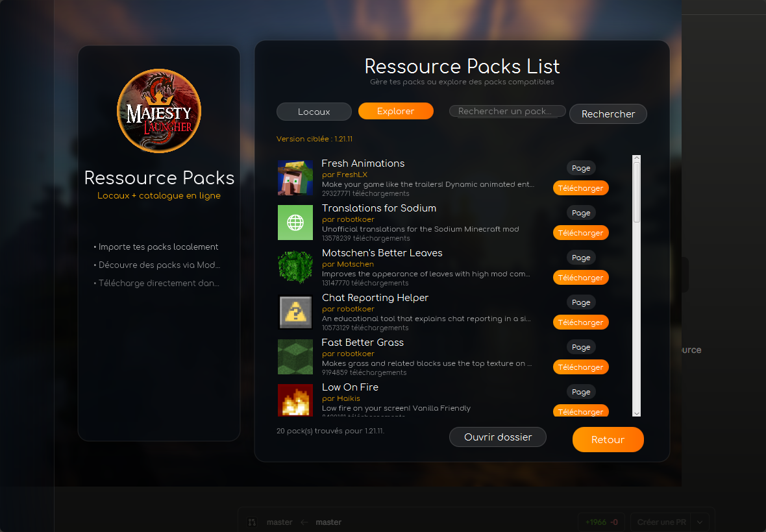Screen dimensions: 766x532
Task: Expand the Créer une PR dropdown
Action: coord(698,522)
